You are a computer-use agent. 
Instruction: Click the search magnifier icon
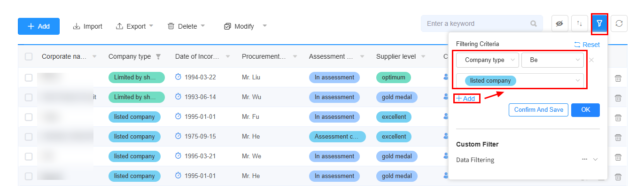pyautogui.click(x=534, y=23)
